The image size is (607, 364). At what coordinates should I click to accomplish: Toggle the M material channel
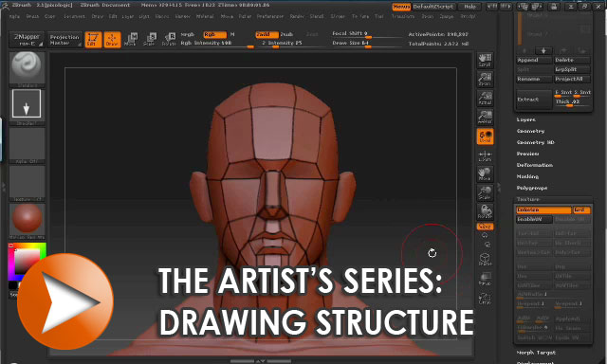[232, 34]
